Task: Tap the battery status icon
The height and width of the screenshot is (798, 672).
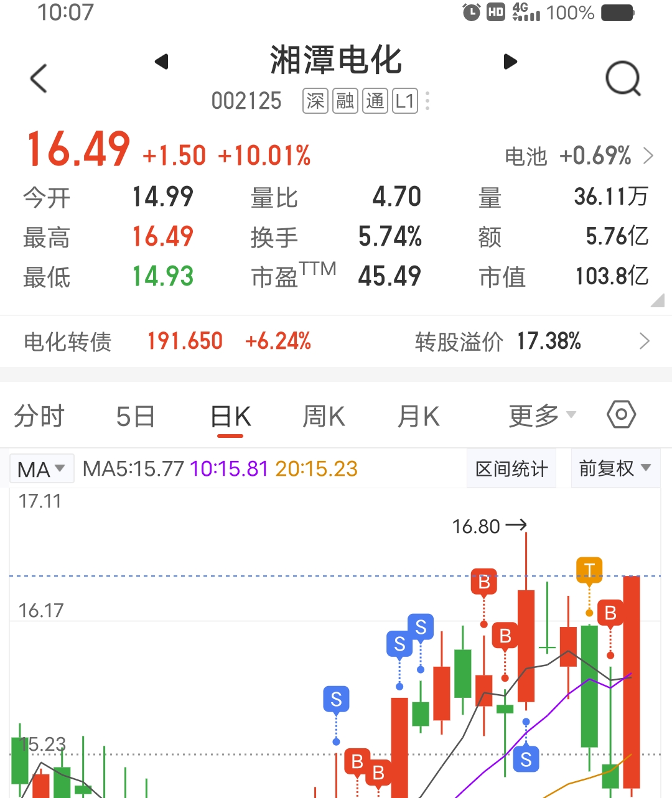Action: [x=618, y=12]
